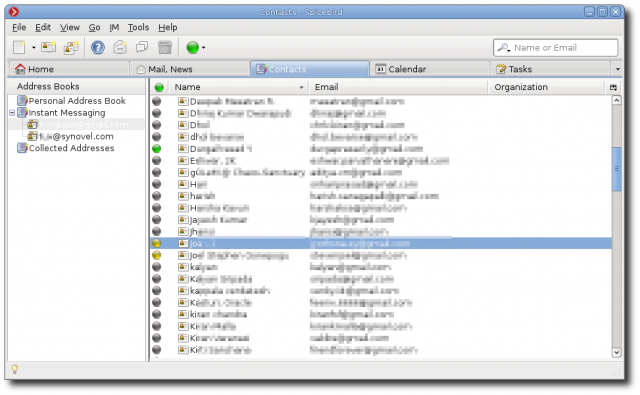Click the search magnifier icon dropdown
640x395 pixels.
504,48
